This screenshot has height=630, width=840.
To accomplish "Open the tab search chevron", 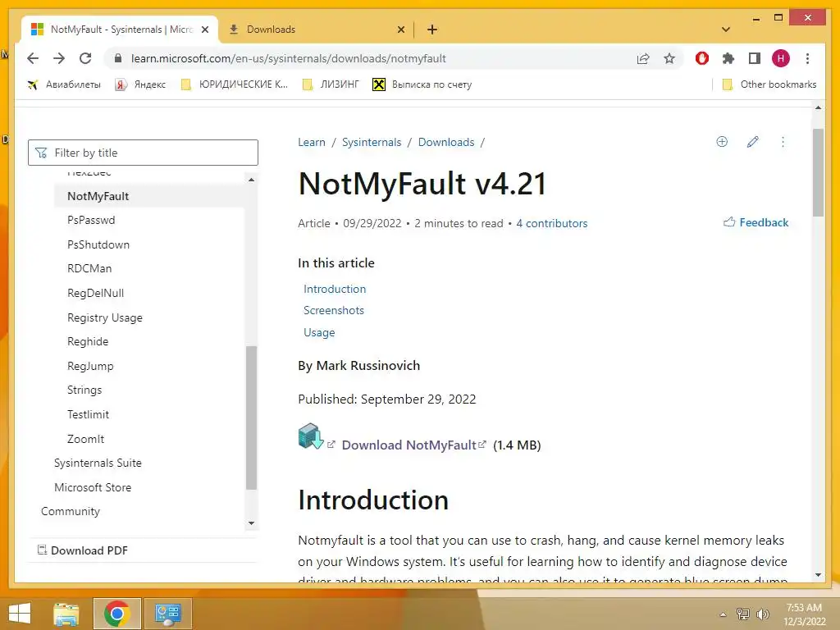I will click(x=726, y=30).
